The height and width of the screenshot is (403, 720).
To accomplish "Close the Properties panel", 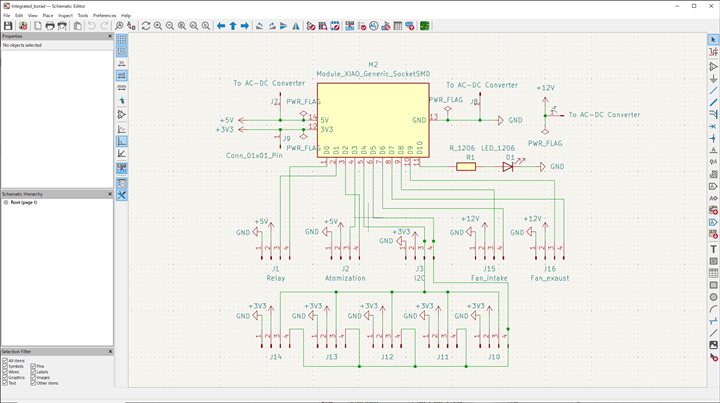I will coord(110,36).
